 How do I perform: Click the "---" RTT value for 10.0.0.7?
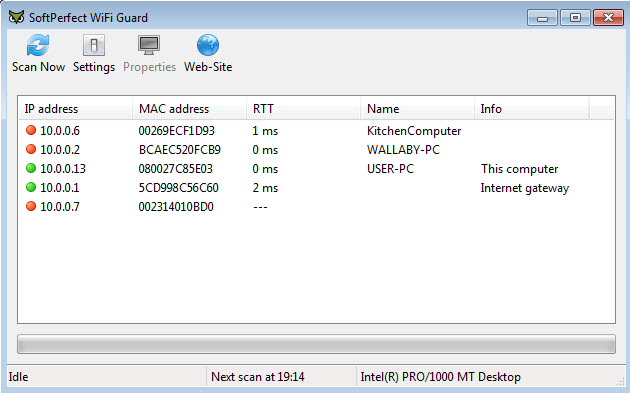(x=260, y=207)
